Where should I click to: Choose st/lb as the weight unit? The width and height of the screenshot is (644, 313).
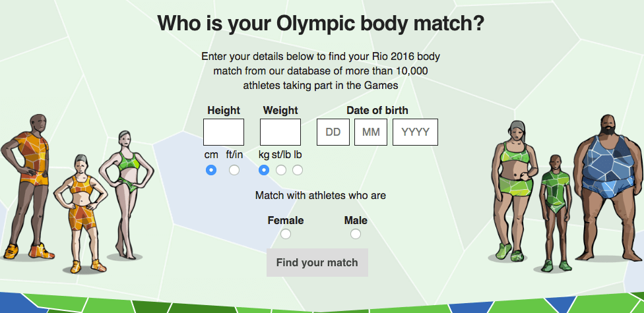point(281,170)
